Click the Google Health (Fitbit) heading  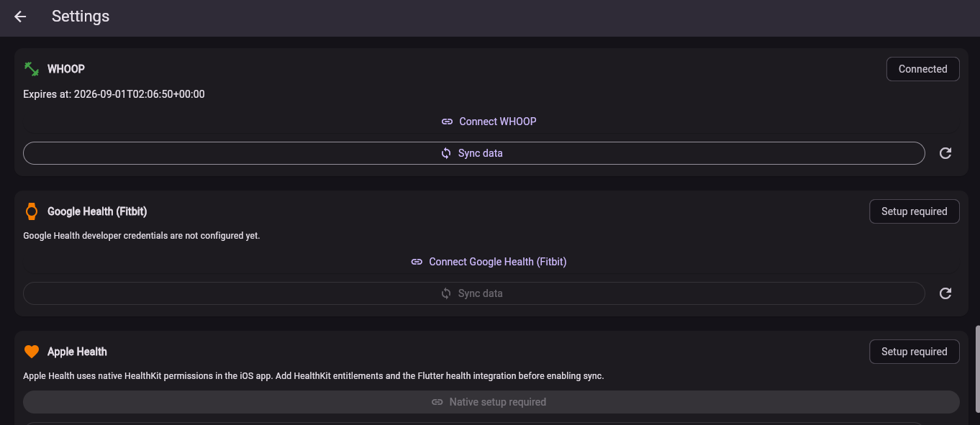pyautogui.click(x=97, y=211)
